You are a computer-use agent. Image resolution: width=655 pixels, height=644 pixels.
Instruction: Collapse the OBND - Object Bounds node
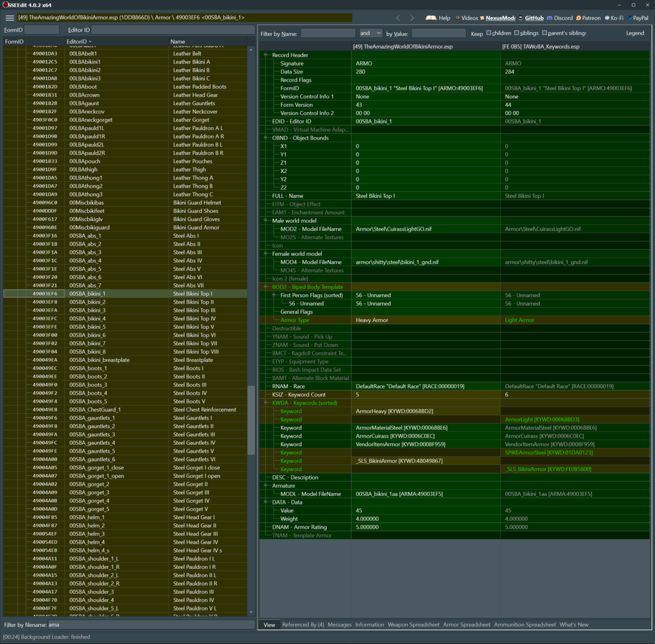point(266,138)
